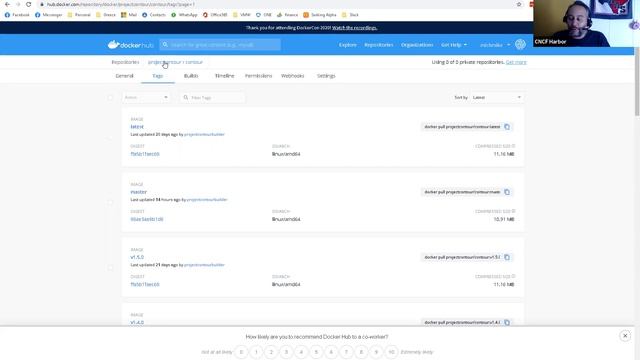This screenshot has width=640, height=360.
Task: Tick the checkbox for the master tag
Action: click(110, 202)
